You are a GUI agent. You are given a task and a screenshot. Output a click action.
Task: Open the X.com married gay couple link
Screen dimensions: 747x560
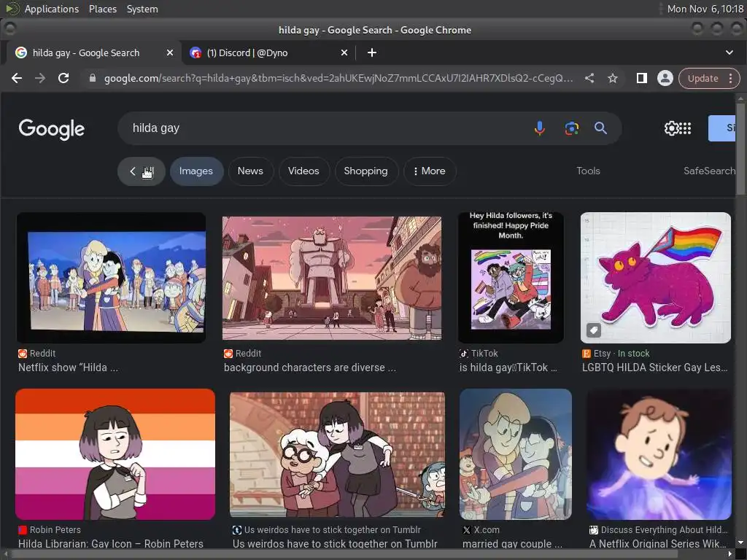[512, 543]
